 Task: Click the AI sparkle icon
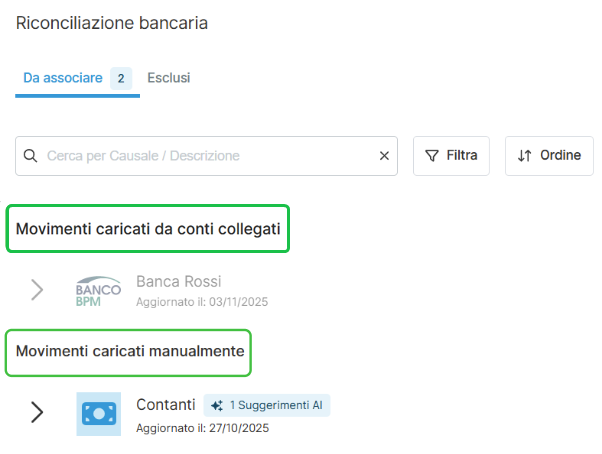[x=216, y=405]
